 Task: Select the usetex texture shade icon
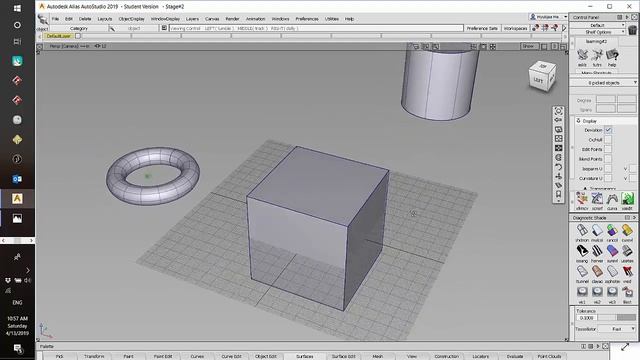pyautogui.click(x=627, y=251)
